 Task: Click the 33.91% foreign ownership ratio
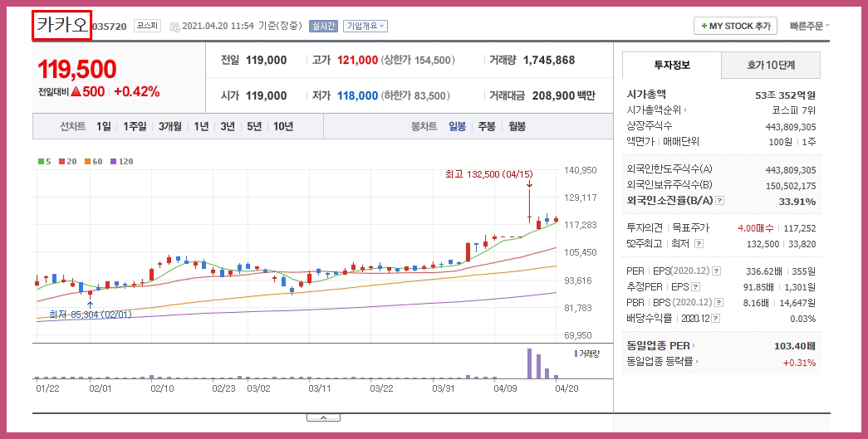(797, 202)
